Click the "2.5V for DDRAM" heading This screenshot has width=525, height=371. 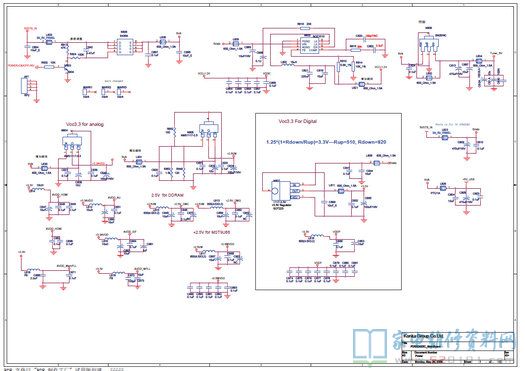point(167,195)
